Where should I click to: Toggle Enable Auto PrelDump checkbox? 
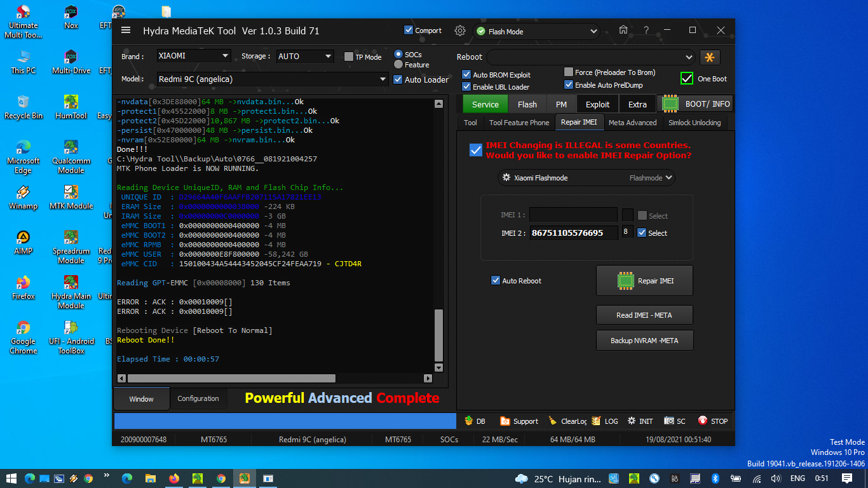click(569, 85)
